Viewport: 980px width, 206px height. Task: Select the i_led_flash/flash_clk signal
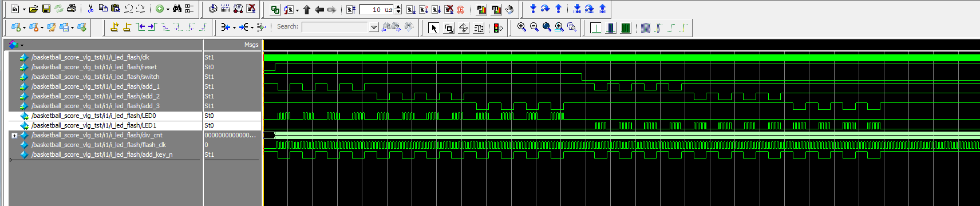coord(99,145)
